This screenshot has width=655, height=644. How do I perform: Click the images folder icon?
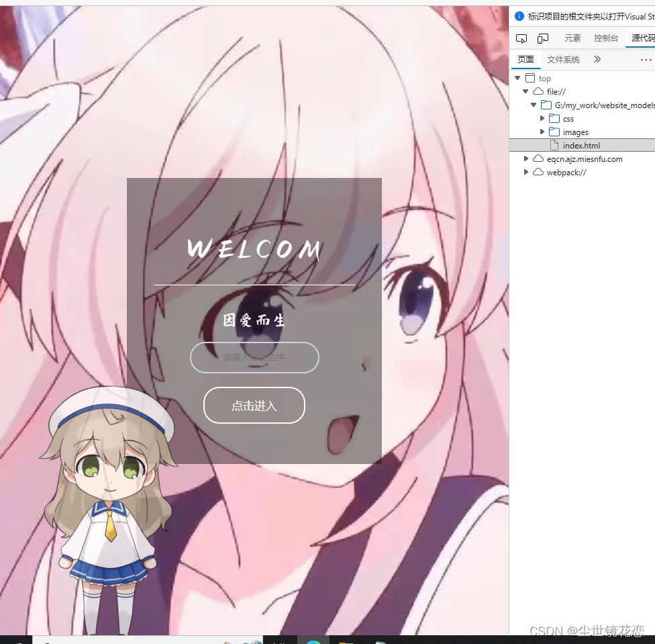pyautogui.click(x=554, y=132)
